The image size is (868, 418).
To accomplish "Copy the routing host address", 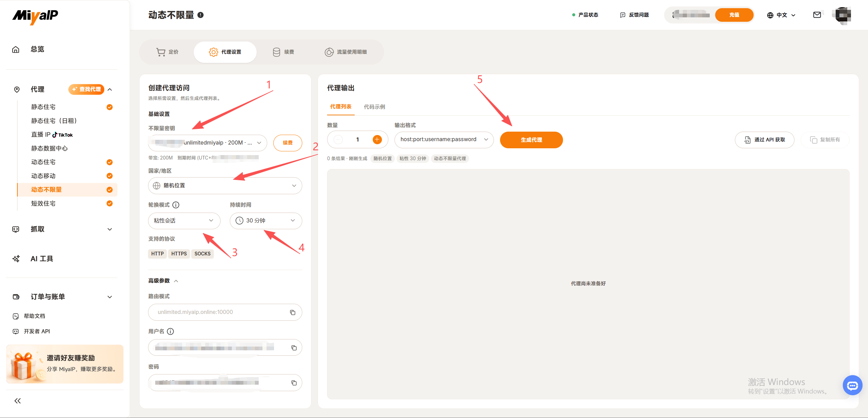I will pos(292,312).
